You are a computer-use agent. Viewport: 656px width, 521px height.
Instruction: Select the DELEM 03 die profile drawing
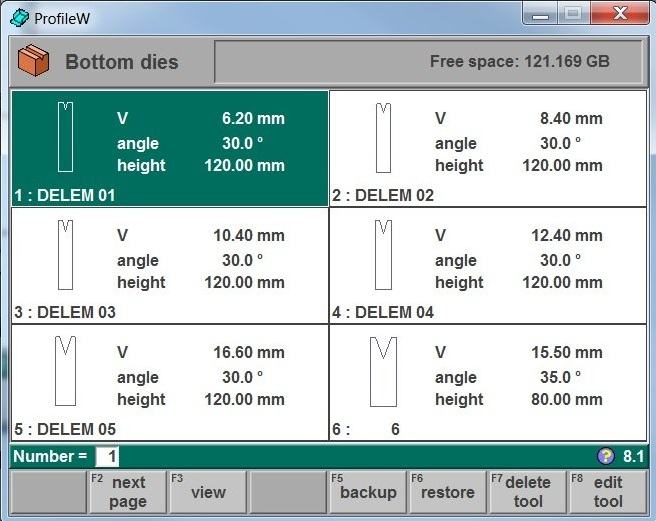(65, 255)
